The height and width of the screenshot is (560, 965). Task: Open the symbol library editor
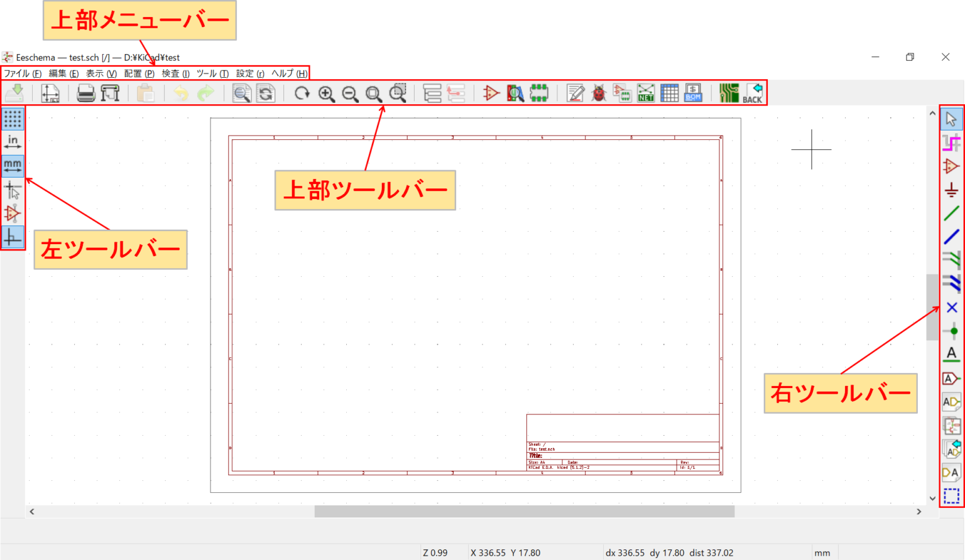[x=491, y=93]
